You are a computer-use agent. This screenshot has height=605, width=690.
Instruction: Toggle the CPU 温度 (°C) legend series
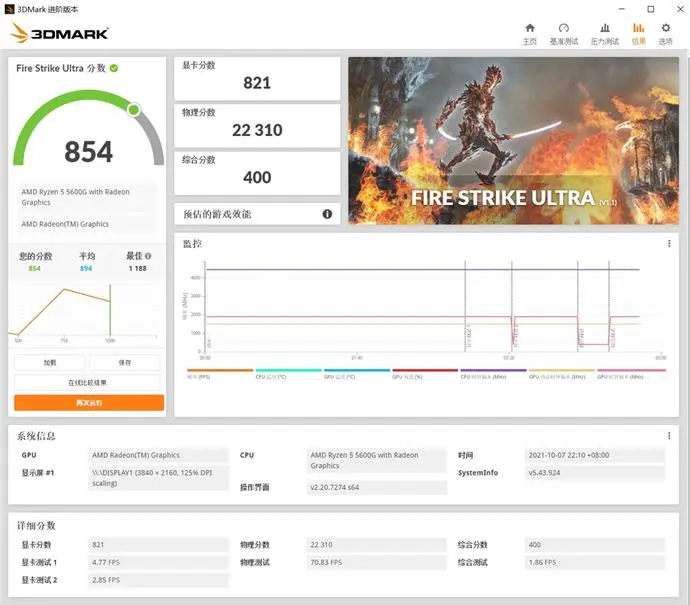point(288,374)
